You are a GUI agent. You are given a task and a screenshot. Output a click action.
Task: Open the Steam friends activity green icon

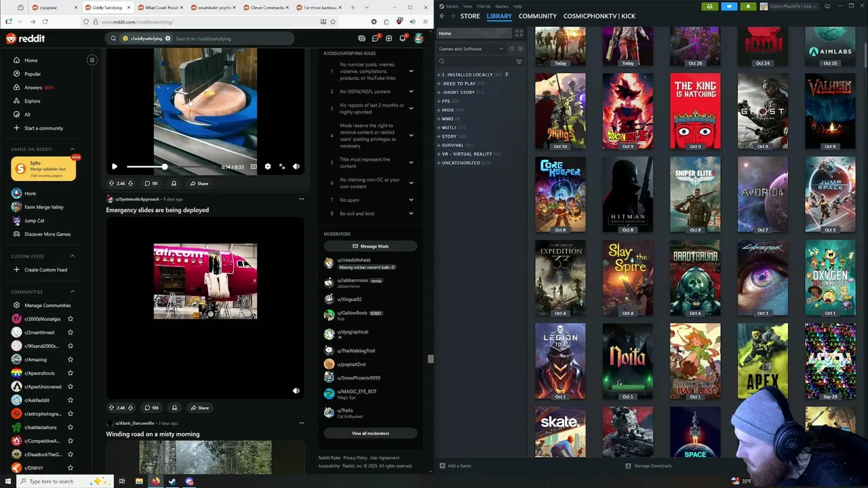pos(710,6)
